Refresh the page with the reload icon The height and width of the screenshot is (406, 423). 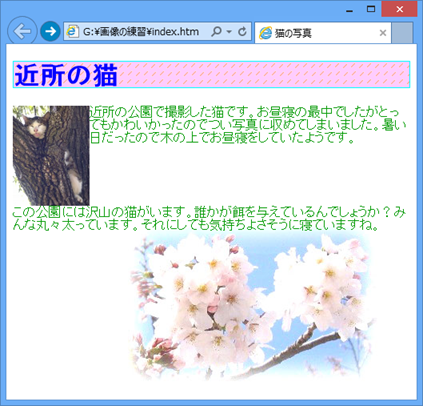242,32
